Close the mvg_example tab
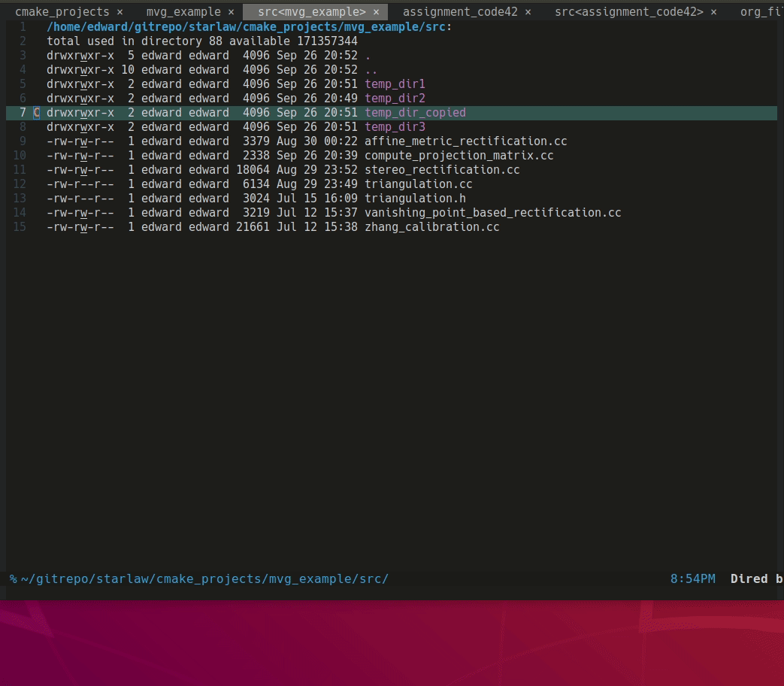Image resolution: width=784 pixels, height=686 pixels. 231,12
